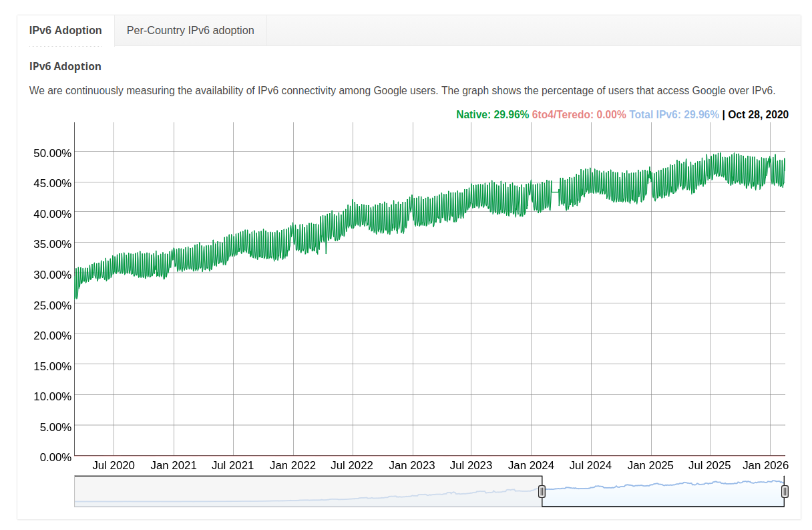
Task: Click the IPv6 Adoption page heading
Action: point(65,66)
